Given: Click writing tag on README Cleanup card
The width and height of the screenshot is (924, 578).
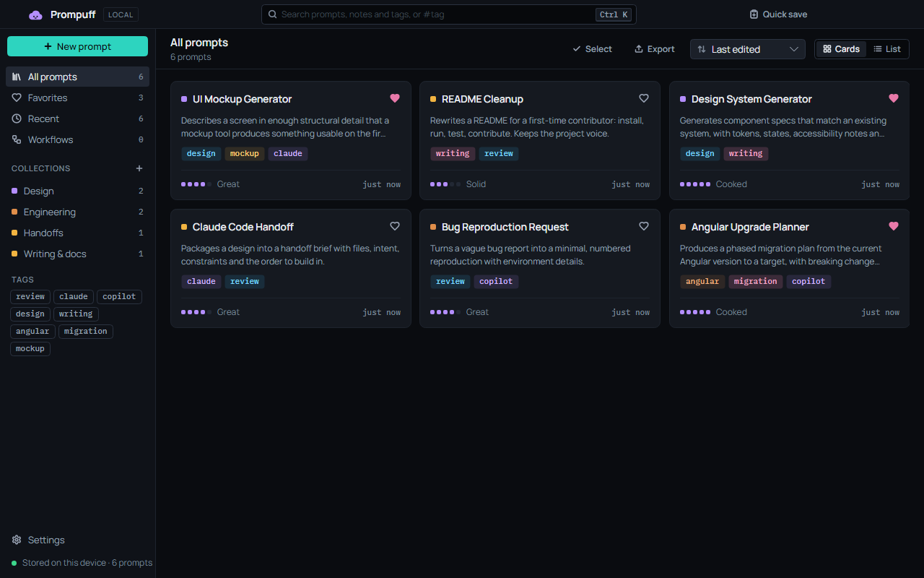Looking at the screenshot, I should point(453,153).
